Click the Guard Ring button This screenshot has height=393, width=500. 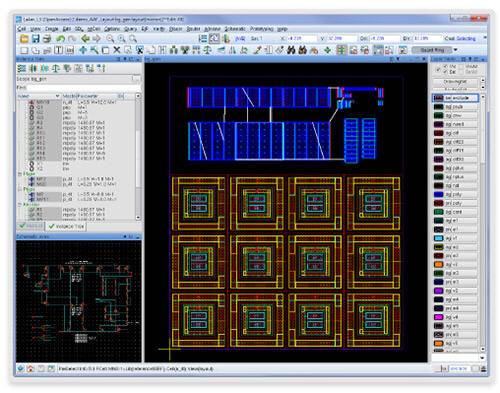coord(432,50)
